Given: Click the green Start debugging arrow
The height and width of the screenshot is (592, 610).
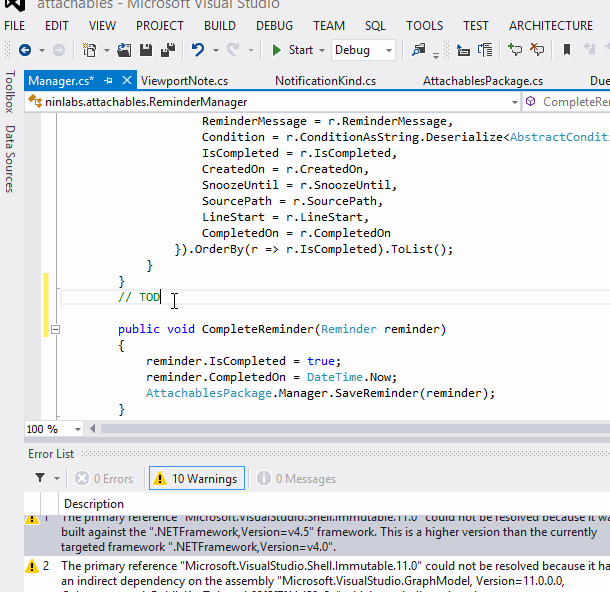Looking at the screenshot, I should (277, 50).
